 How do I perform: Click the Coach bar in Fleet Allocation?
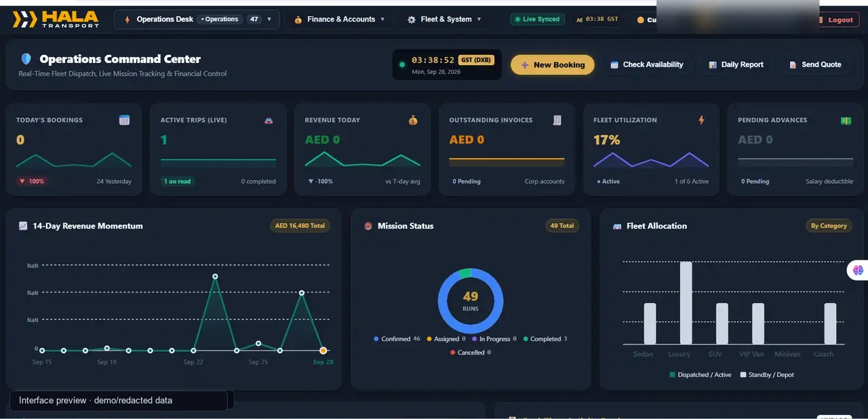tap(830, 323)
